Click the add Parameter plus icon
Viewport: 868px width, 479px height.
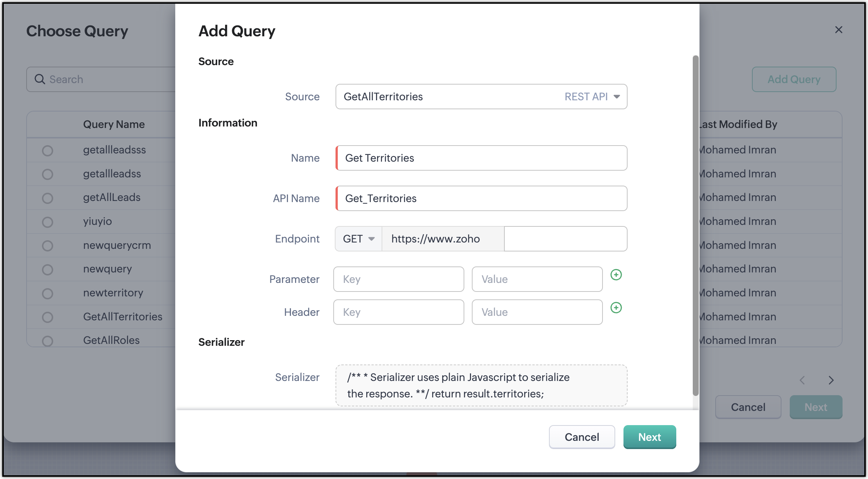[616, 275]
